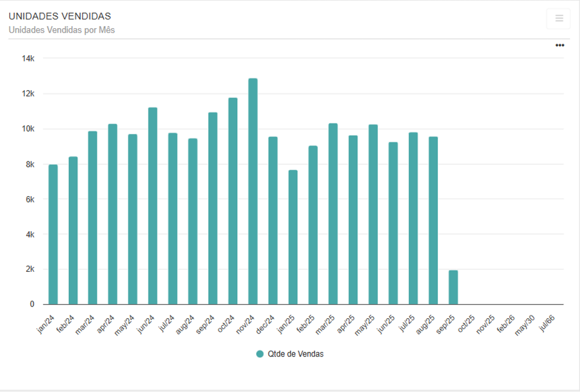Select the dec/24 bar
Image resolution: width=580 pixels, height=392 pixels.
273,220
